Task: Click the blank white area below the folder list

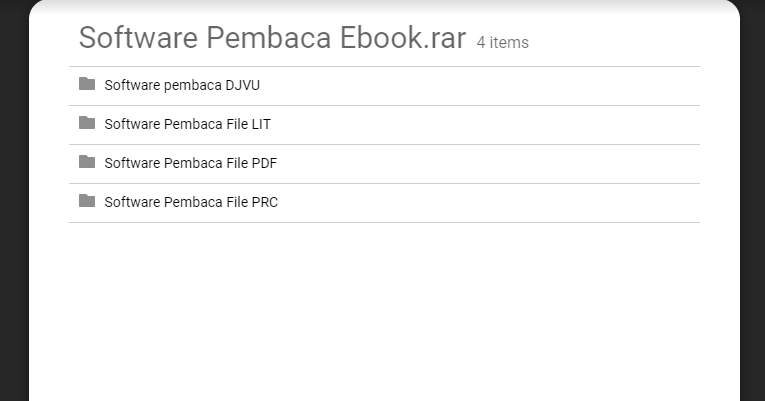Action: pyautogui.click(x=384, y=312)
